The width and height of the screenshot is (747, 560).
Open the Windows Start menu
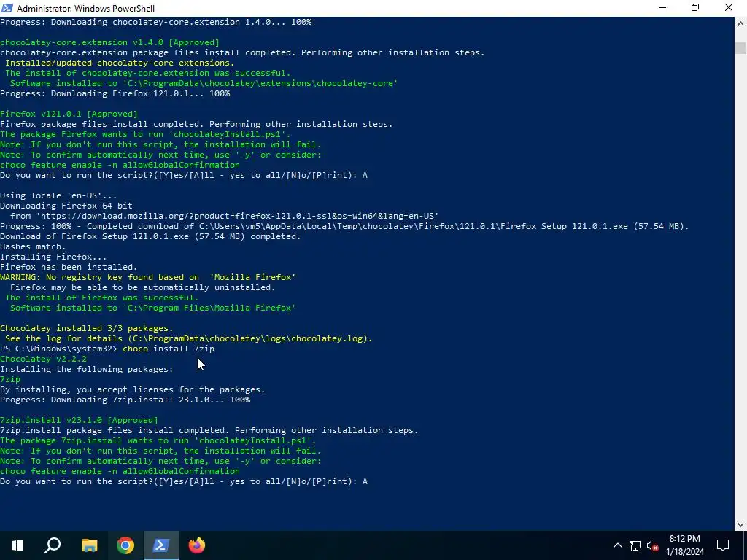pyautogui.click(x=18, y=545)
